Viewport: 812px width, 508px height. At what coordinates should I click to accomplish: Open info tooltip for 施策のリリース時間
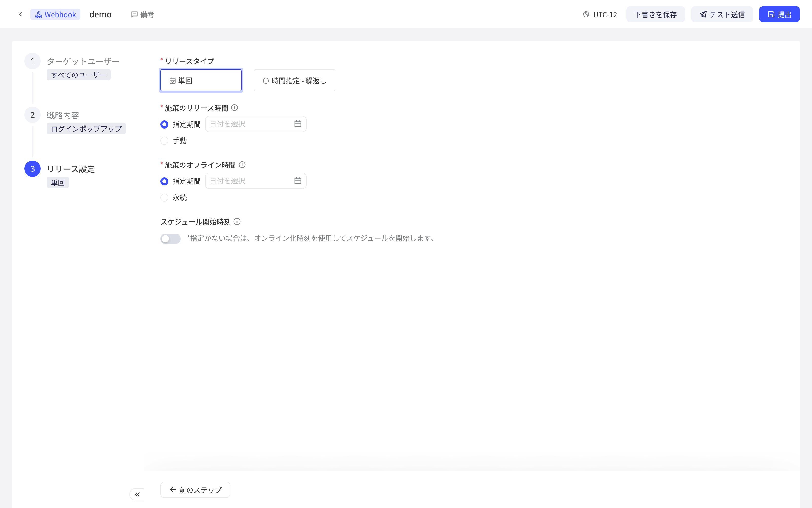point(234,108)
